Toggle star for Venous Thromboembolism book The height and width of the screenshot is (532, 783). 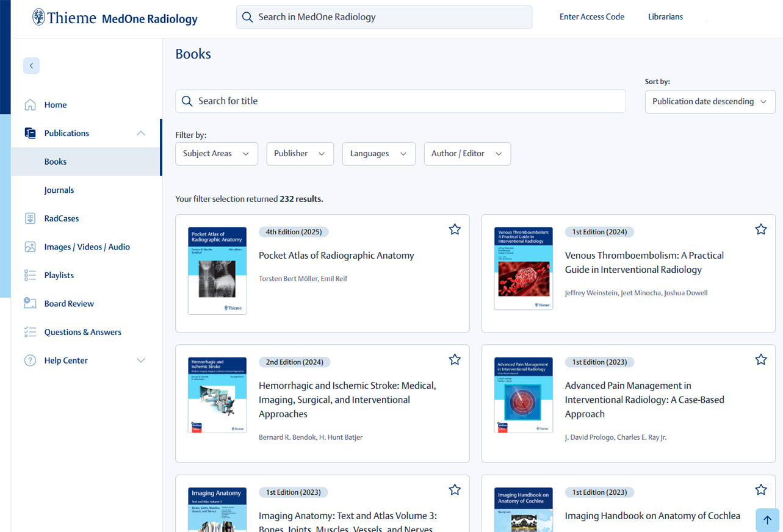(760, 229)
